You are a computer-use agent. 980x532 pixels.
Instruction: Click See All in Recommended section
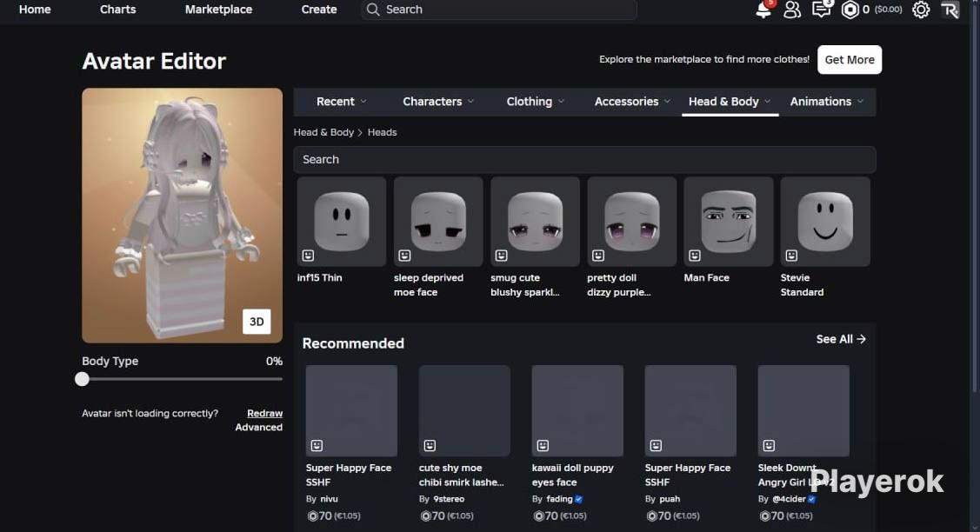point(841,339)
